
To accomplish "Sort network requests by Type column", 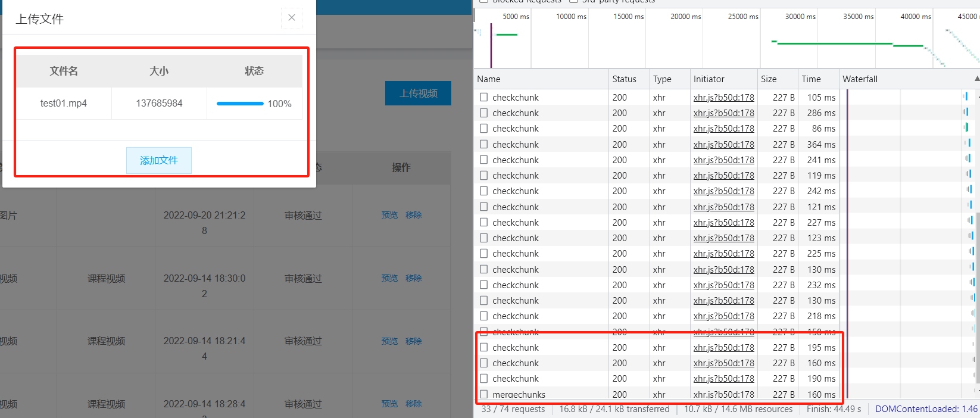I will [669, 79].
